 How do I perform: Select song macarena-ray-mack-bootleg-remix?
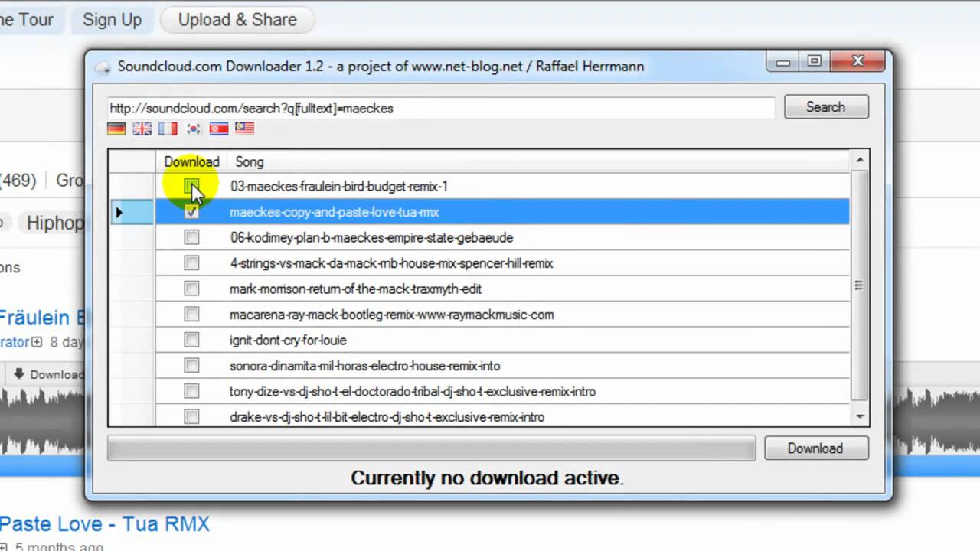pyautogui.click(x=391, y=315)
